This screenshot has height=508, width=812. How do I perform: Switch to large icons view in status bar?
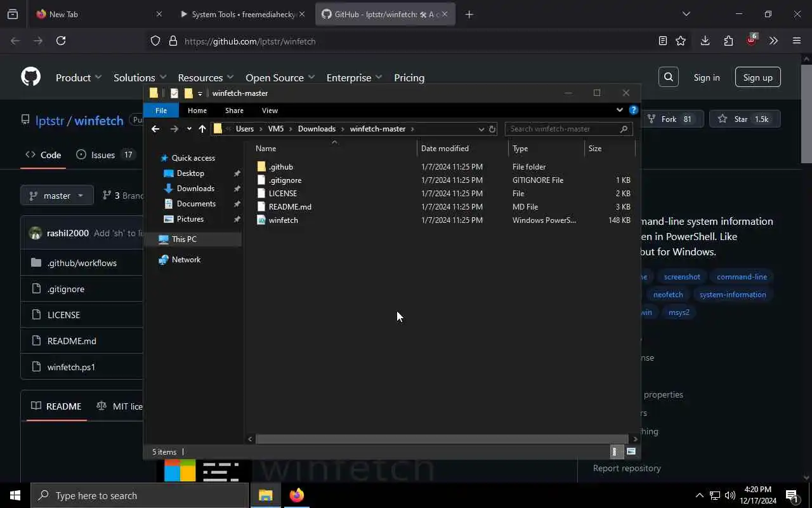pyautogui.click(x=631, y=451)
